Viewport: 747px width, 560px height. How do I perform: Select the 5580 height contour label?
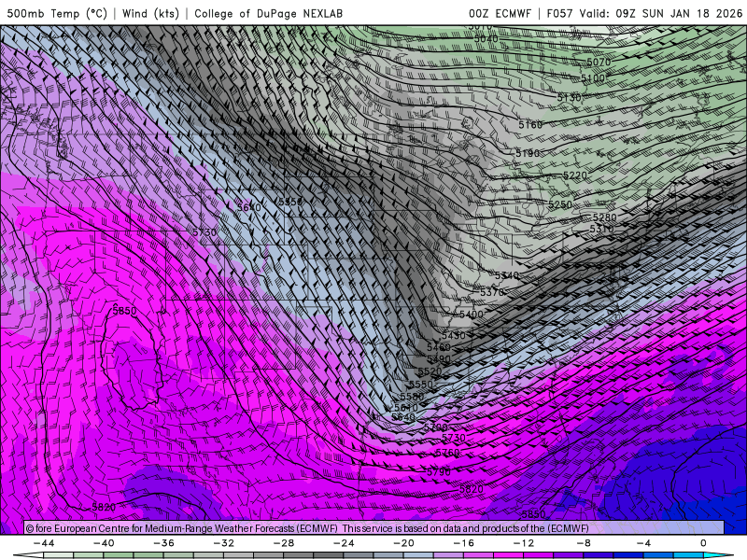coord(412,396)
